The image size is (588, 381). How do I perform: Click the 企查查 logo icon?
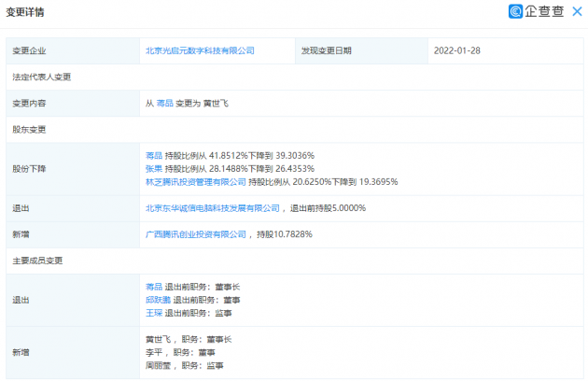coord(515,11)
